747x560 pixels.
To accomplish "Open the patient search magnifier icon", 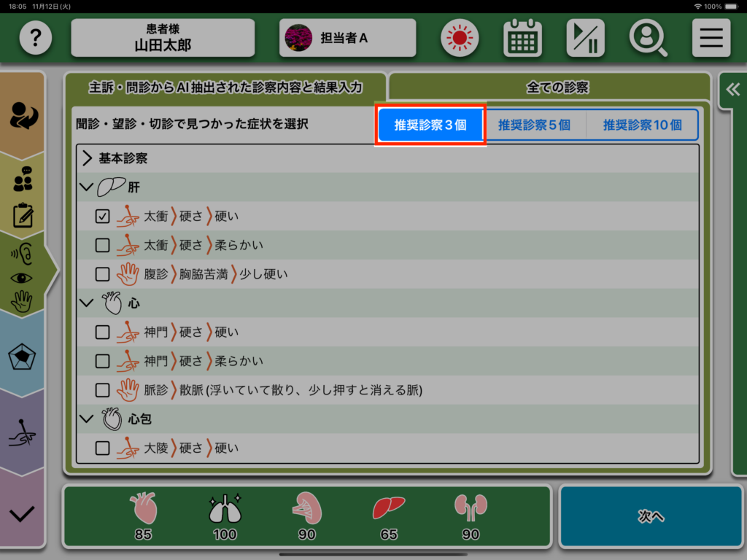I will [x=648, y=38].
